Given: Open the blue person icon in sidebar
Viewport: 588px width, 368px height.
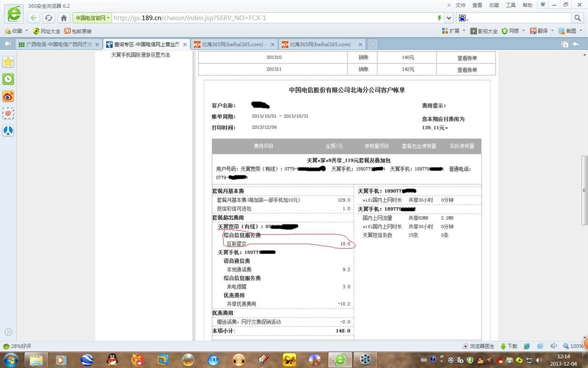Looking at the screenshot, I should (x=8, y=130).
